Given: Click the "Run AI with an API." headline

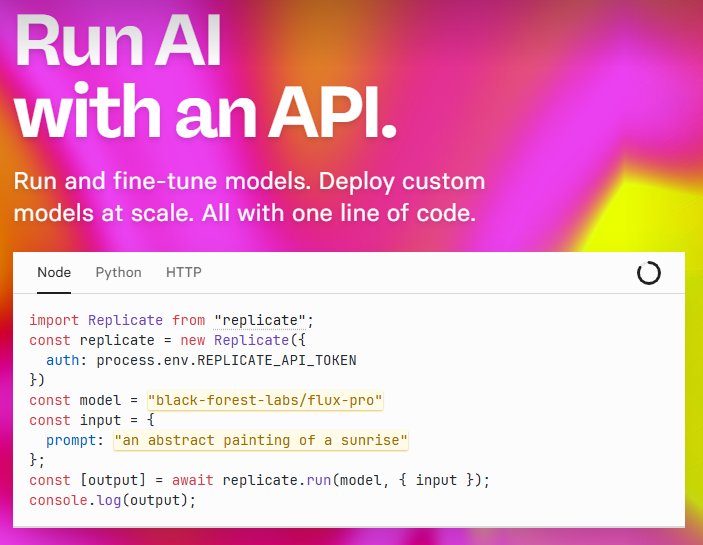Looking at the screenshot, I should point(205,78).
